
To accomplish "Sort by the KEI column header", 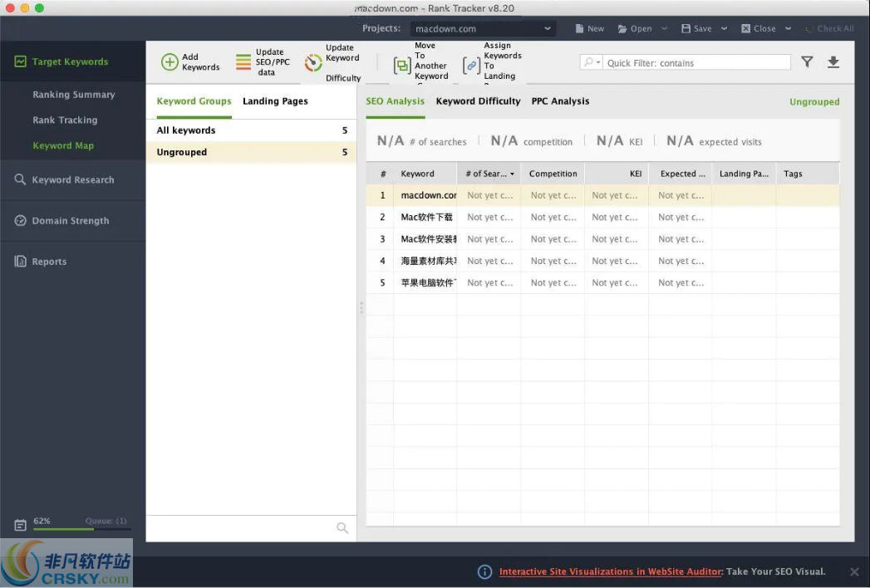I will pos(617,174).
